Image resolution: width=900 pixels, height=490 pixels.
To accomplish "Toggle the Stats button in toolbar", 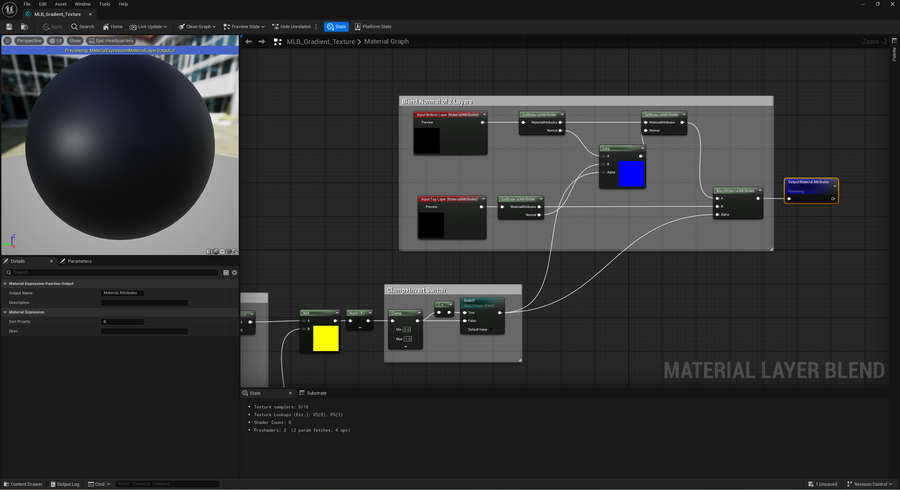I will tap(336, 26).
